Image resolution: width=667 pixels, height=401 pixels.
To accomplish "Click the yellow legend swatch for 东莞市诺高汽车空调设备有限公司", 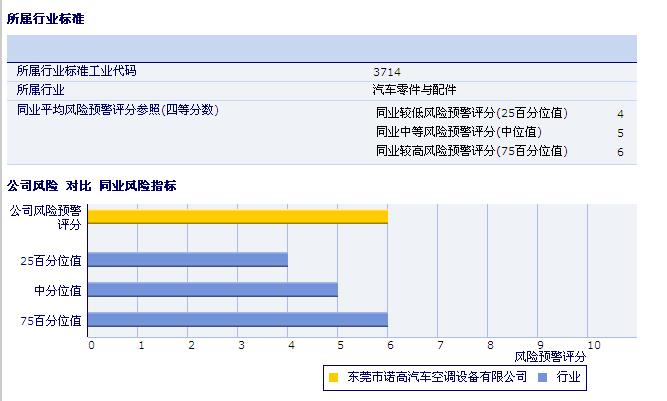I will click(333, 378).
